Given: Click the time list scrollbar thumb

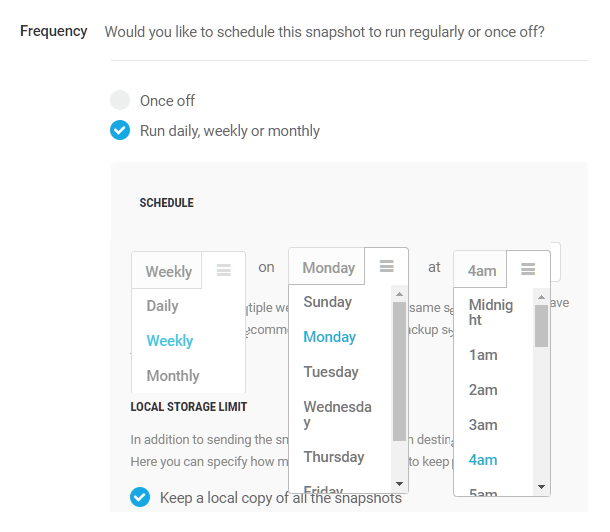Looking at the screenshot, I should pos(542,325).
